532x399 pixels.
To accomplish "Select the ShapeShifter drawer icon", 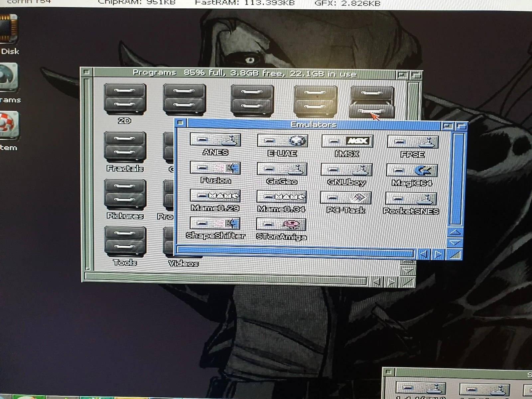I will [x=215, y=223].
